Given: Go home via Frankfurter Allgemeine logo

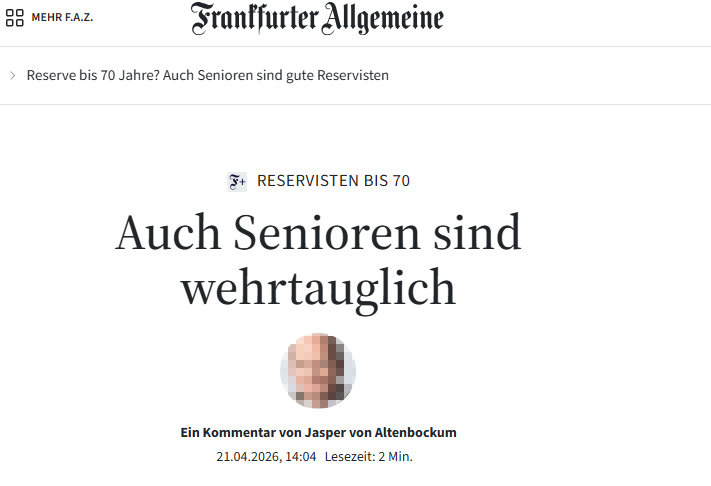Looking at the screenshot, I should click(x=317, y=19).
